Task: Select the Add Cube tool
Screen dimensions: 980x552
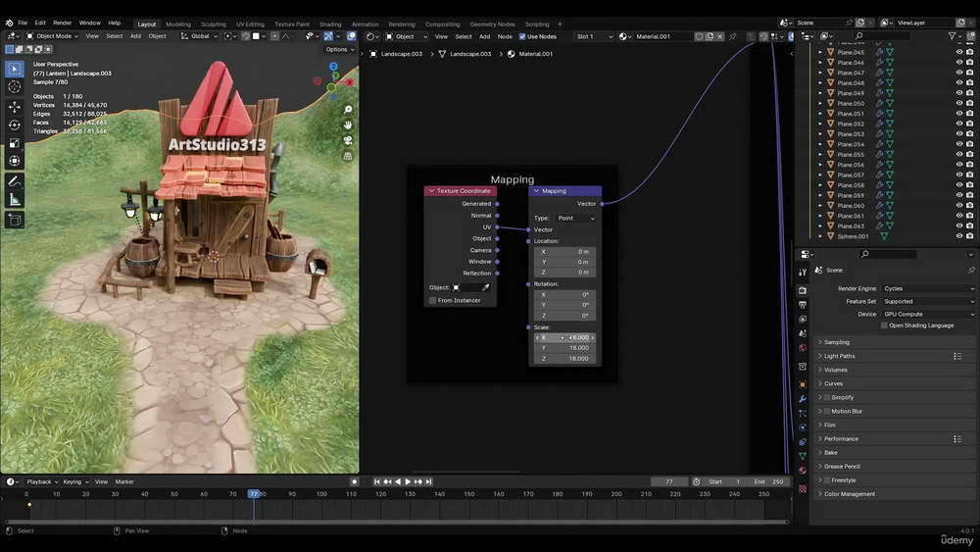Action: pyautogui.click(x=15, y=220)
